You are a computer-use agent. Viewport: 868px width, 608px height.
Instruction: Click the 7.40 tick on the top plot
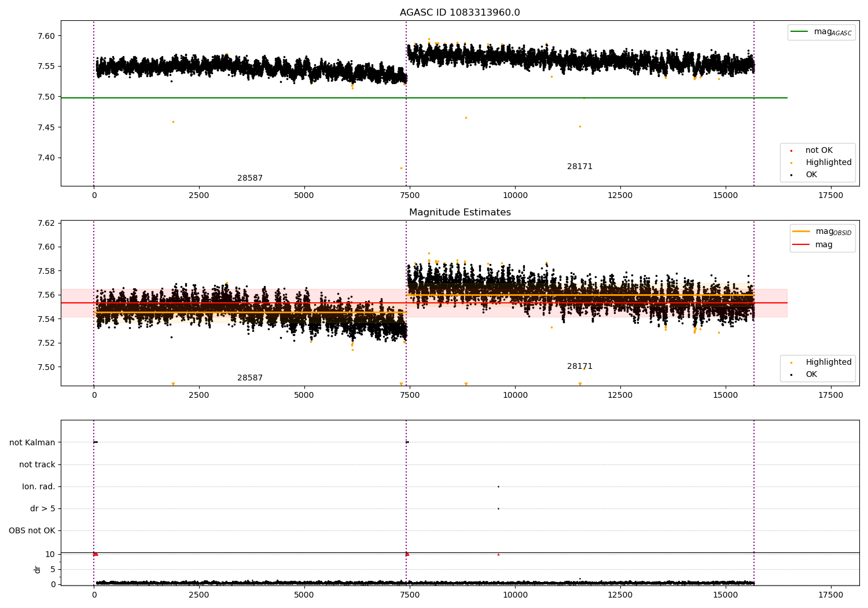(46, 158)
